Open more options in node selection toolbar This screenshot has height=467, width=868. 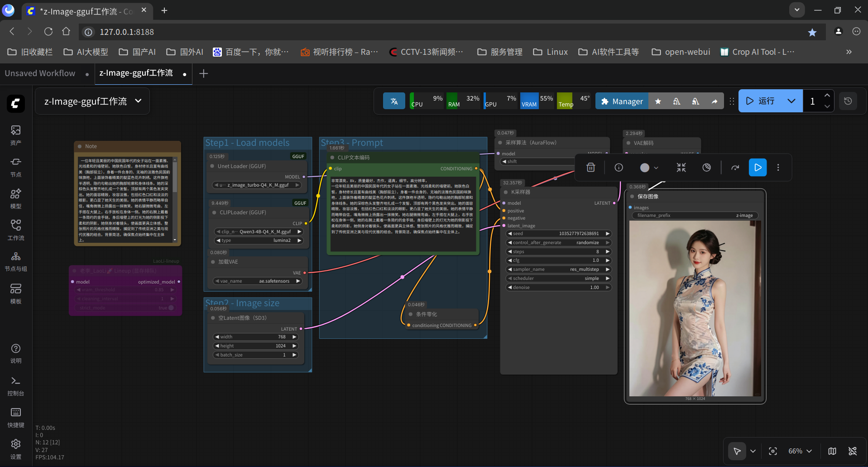[778, 168]
